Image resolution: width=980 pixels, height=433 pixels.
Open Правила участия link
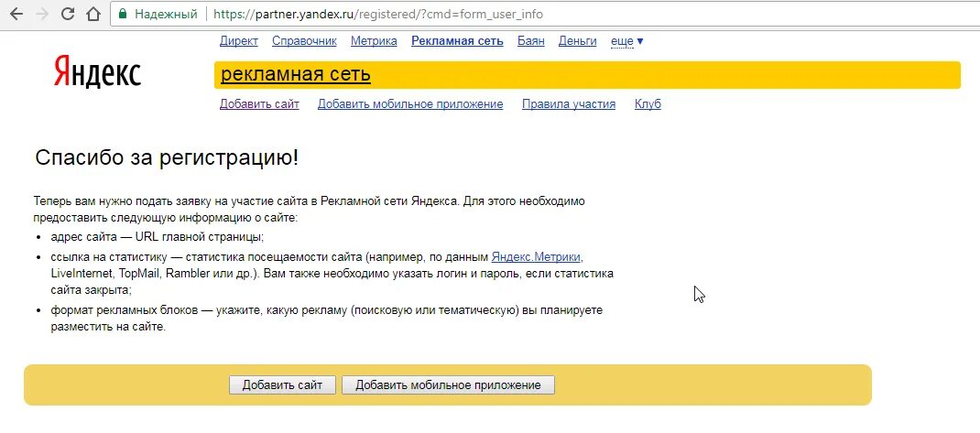tap(569, 104)
